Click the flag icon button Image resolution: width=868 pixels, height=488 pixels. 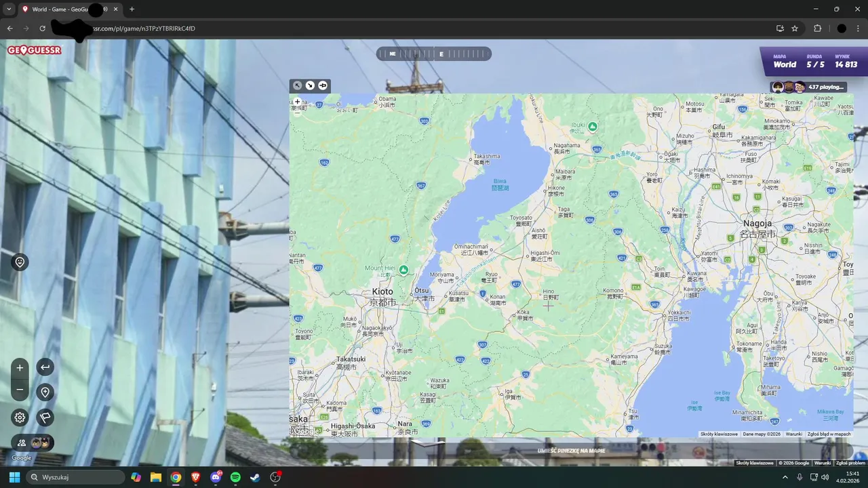click(45, 418)
